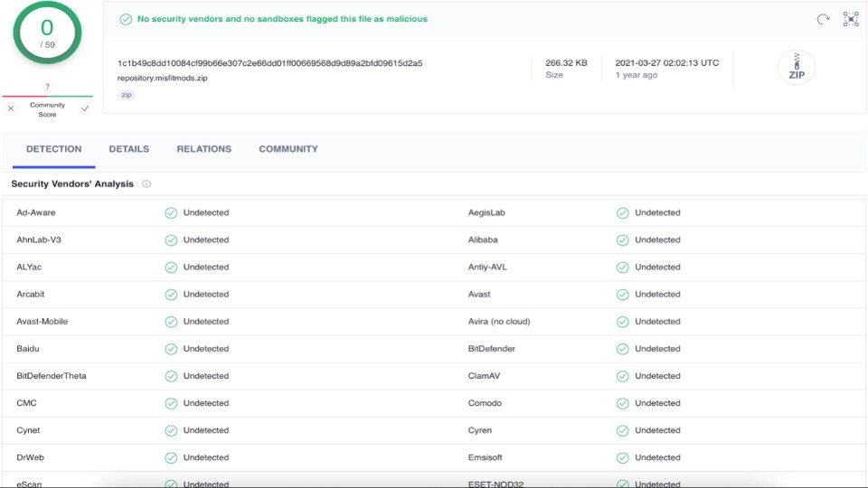Click the ClamAV undetected check icon
868x488 pixels.
point(623,376)
